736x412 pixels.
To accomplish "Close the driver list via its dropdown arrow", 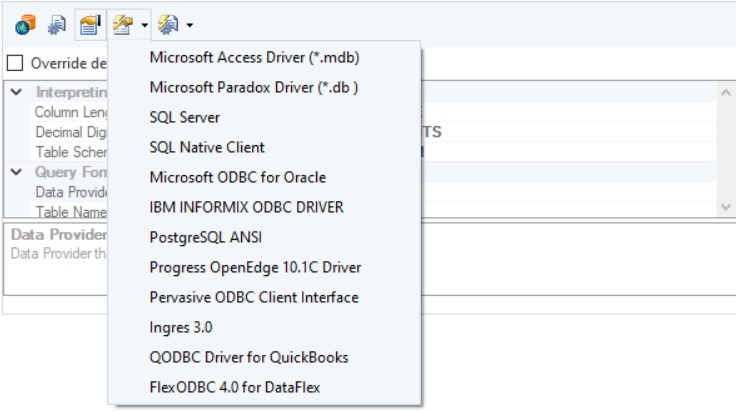I will tap(145, 24).
